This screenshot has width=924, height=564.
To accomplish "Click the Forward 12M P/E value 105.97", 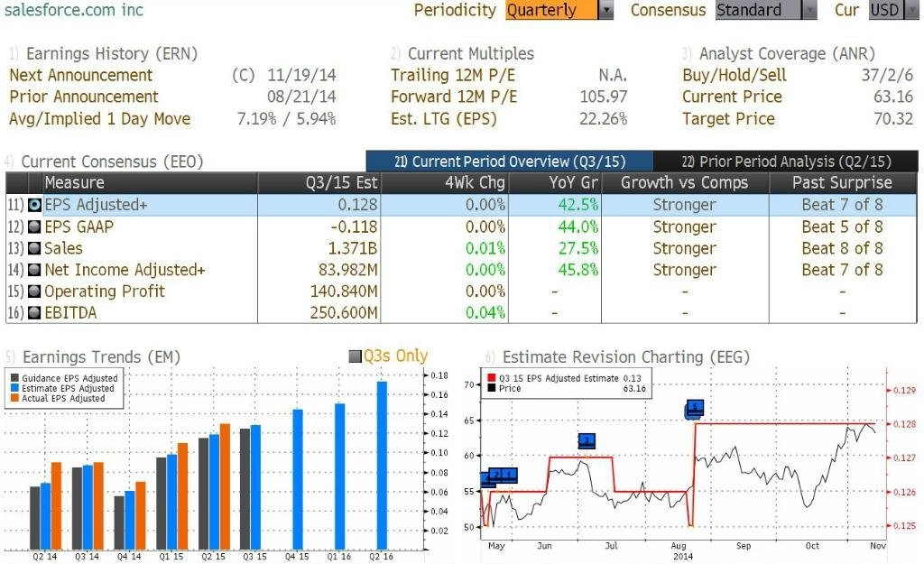I will [x=604, y=97].
